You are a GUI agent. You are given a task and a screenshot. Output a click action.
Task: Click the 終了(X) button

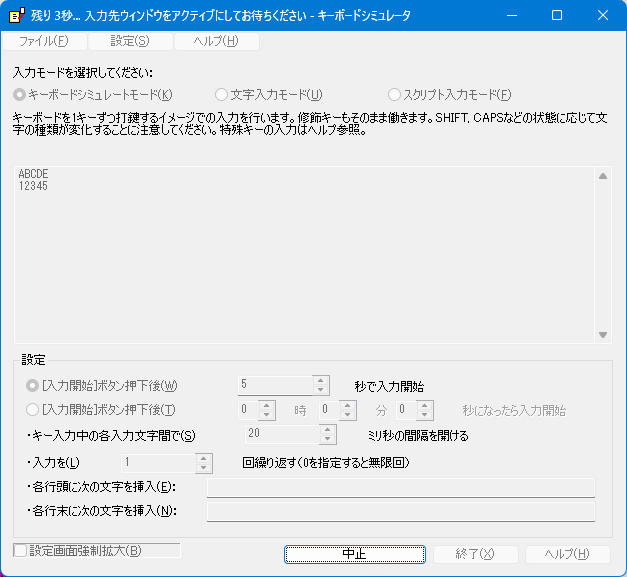coord(475,554)
